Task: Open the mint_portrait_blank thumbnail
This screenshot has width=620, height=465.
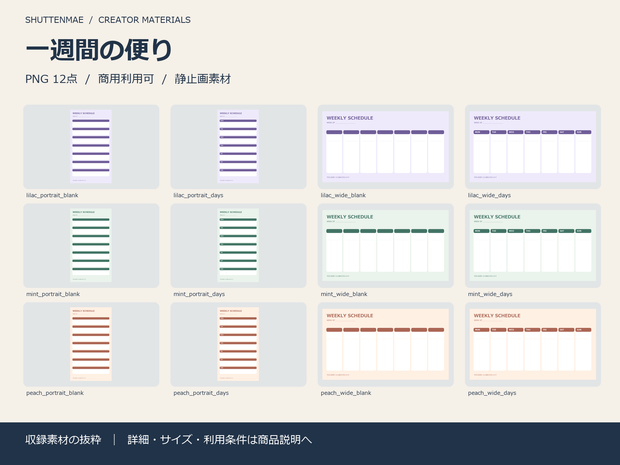Action: (91, 246)
